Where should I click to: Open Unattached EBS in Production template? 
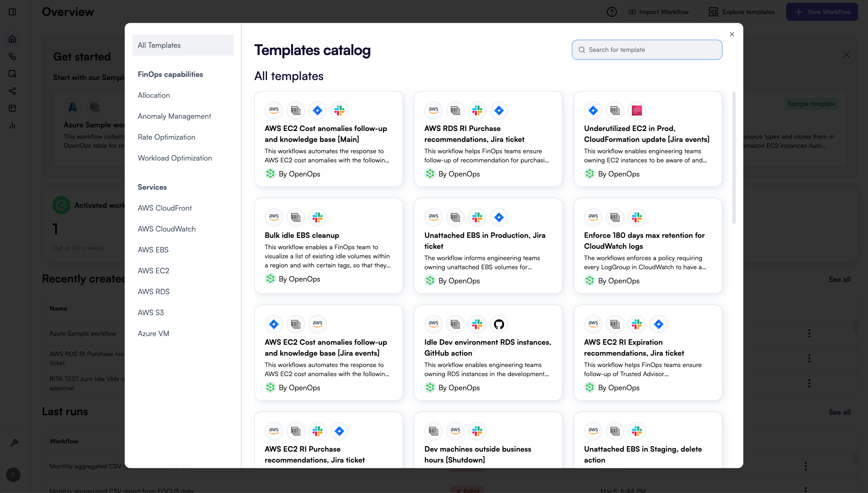(x=488, y=246)
